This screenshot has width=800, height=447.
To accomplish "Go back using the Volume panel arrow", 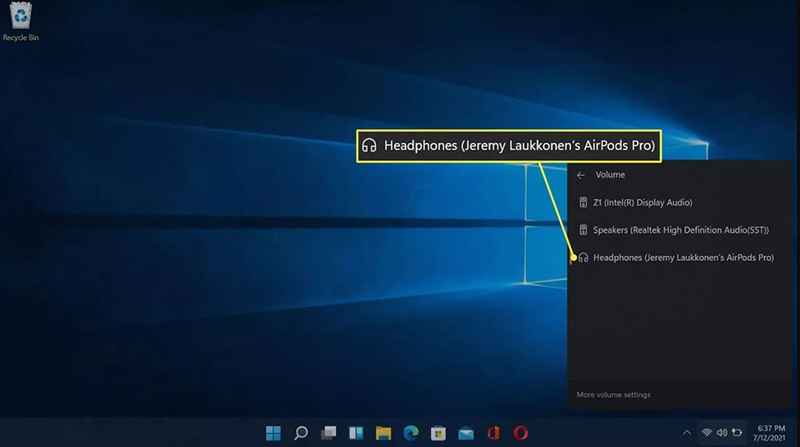I will (581, 175).
